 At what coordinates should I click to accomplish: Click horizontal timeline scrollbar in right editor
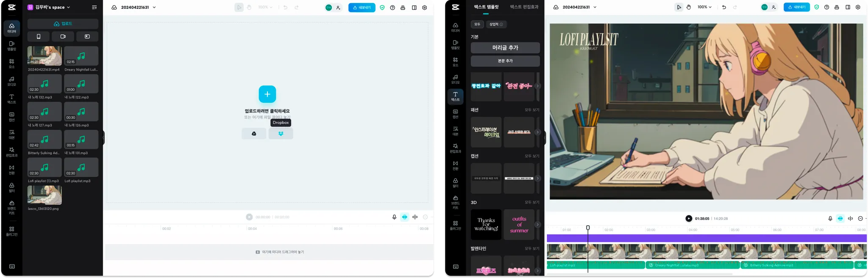pos(639,274)
